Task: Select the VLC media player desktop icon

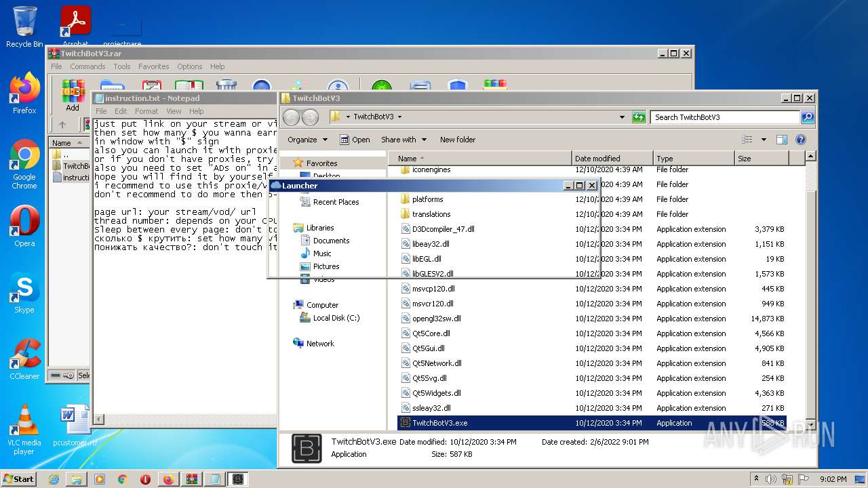Action: click(24, 430)
